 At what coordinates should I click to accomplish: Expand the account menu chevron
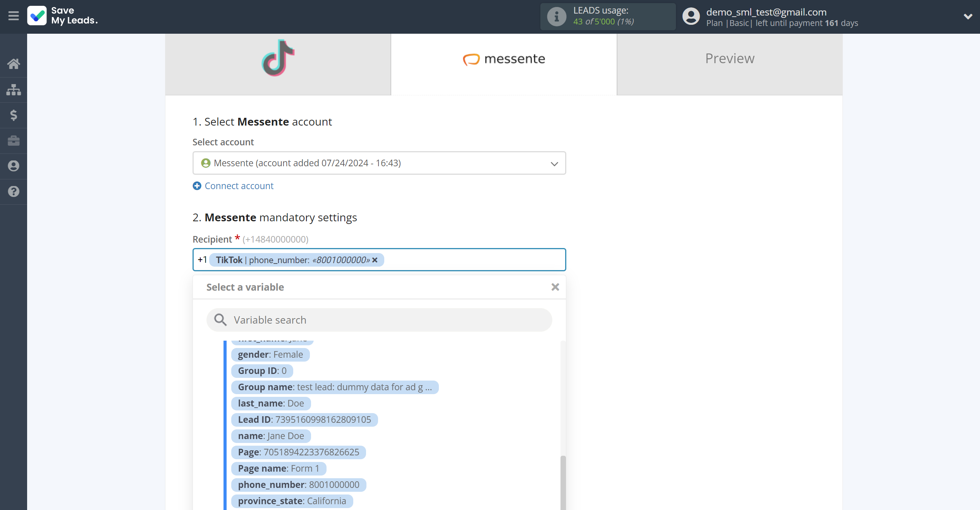[x=968, y=16]
